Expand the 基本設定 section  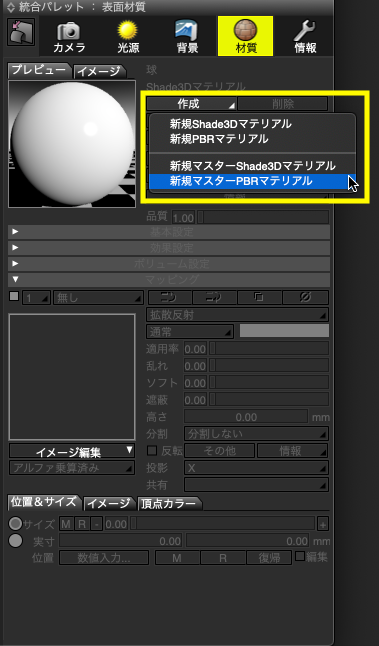coord(169,232)
